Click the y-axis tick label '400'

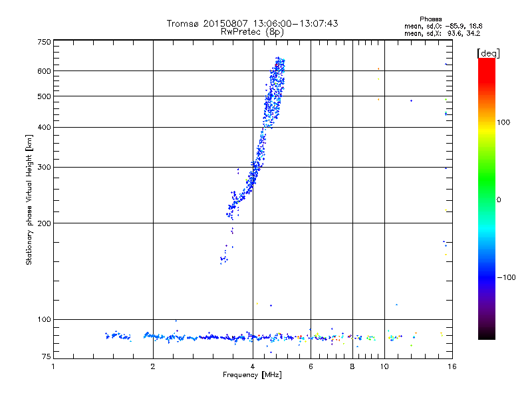point(44,128)
